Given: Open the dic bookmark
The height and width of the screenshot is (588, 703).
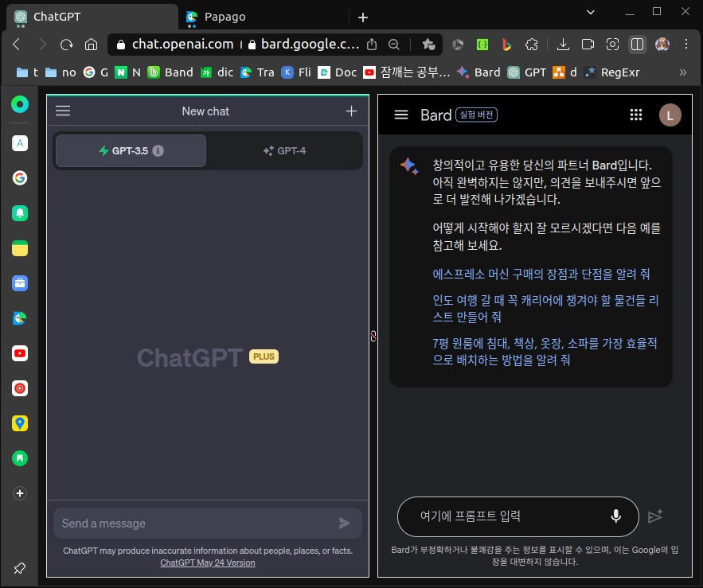Looking at the screenshot, I should (217, 72).
